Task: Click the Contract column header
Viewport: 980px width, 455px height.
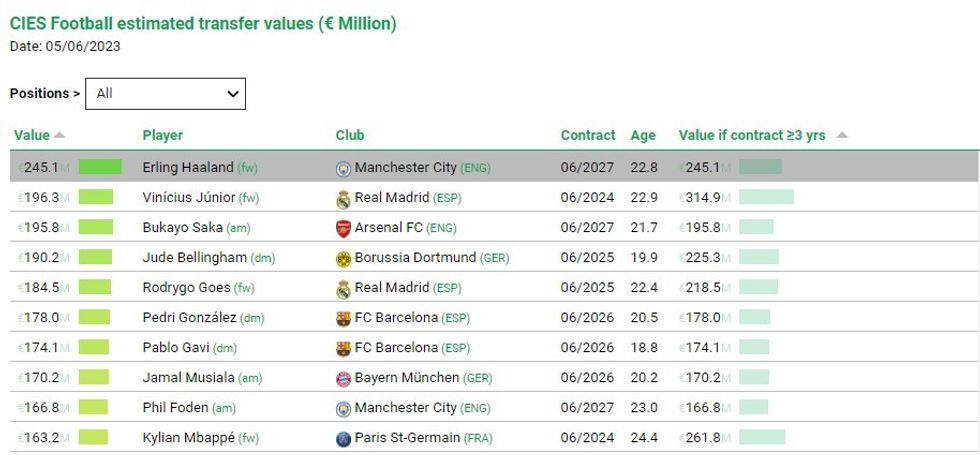Action: (588, 135)
